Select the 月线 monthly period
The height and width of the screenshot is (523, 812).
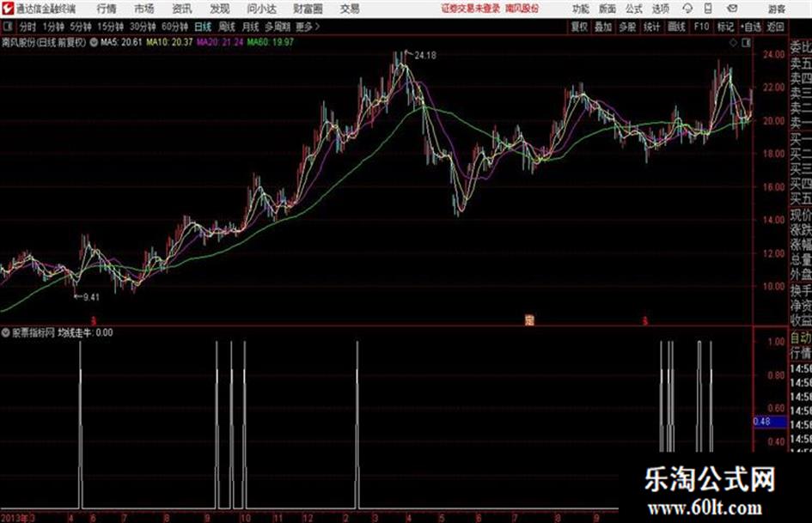tap(251, 27)
